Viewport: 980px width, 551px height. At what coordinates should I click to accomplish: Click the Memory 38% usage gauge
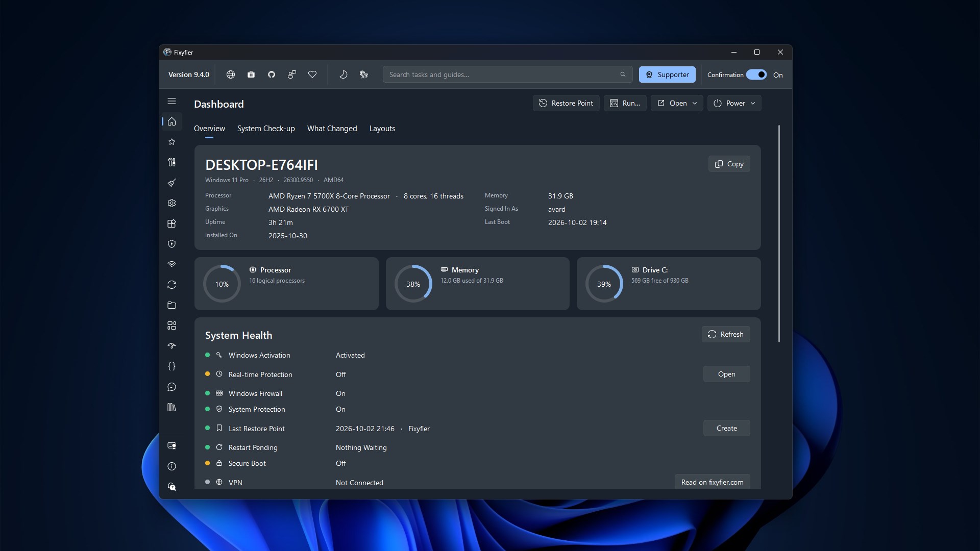coord(413,284)
